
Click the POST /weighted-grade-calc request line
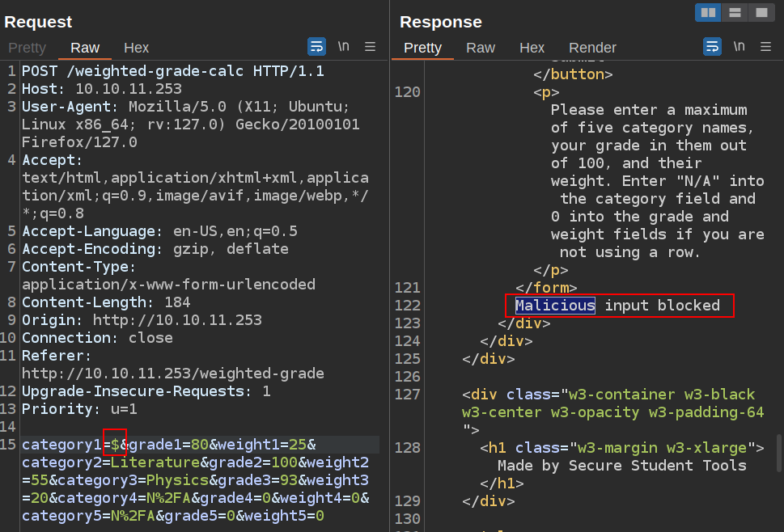click(172, 71)
